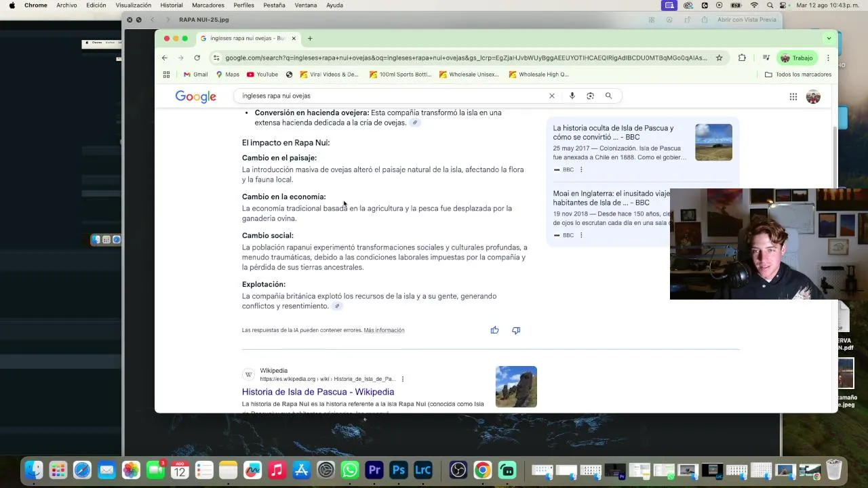Launch Premiere Pro from the Dock
Image resolution: width=868 pixels, height=488 pixels.
click(374, 470)
